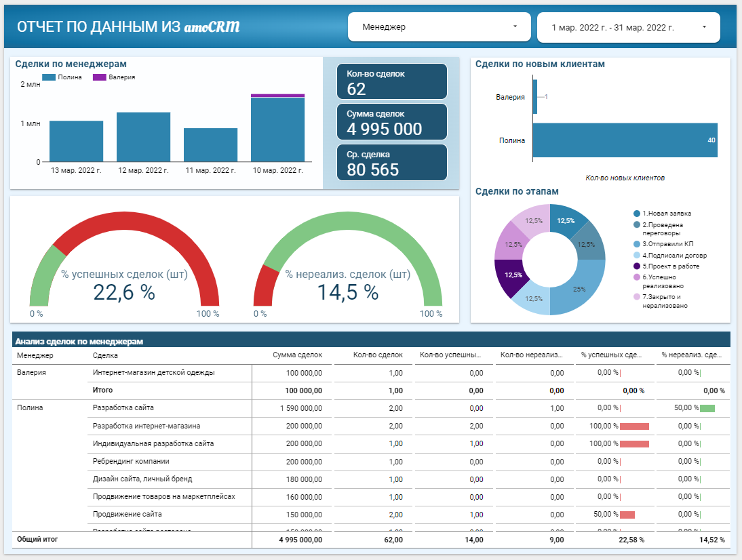Click the 160 000,00 sum cell
Image resolution: width=742 pixels, height=560 pixels.
pos(304,497)
